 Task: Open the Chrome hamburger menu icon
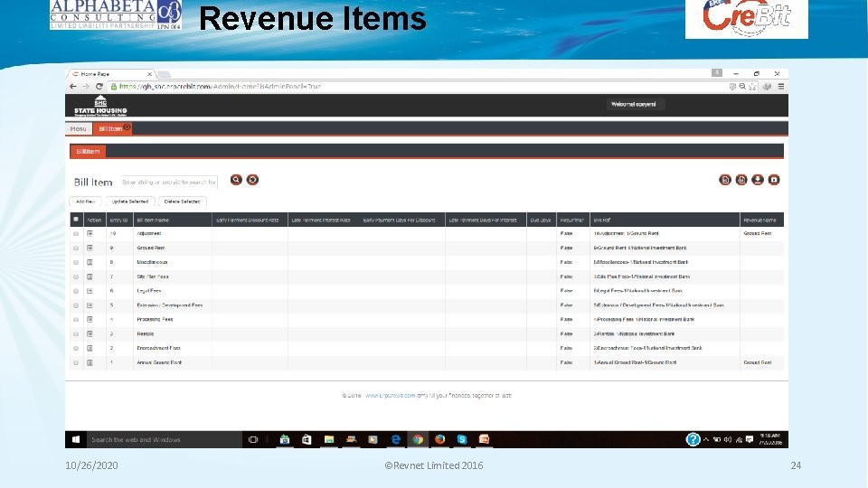781,87
